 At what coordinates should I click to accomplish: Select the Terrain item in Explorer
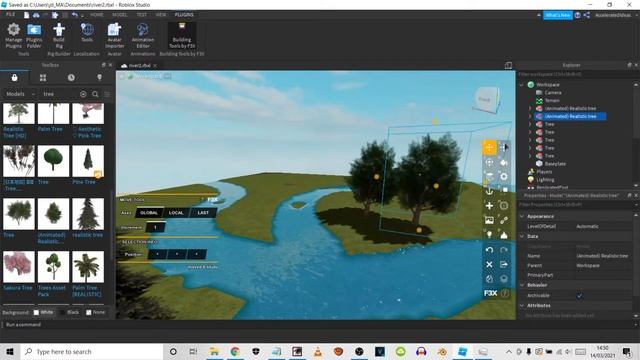[x=552, y=100]
